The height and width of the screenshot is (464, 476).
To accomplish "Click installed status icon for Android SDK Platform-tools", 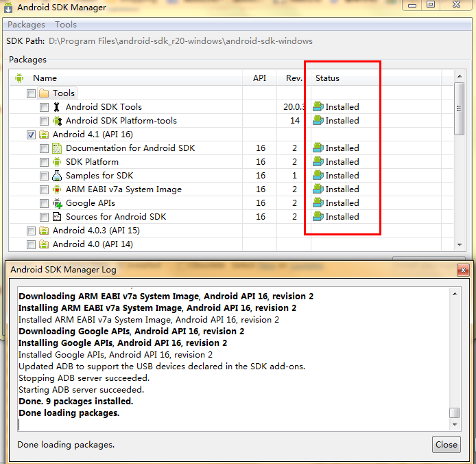I will tap(318, 120).
